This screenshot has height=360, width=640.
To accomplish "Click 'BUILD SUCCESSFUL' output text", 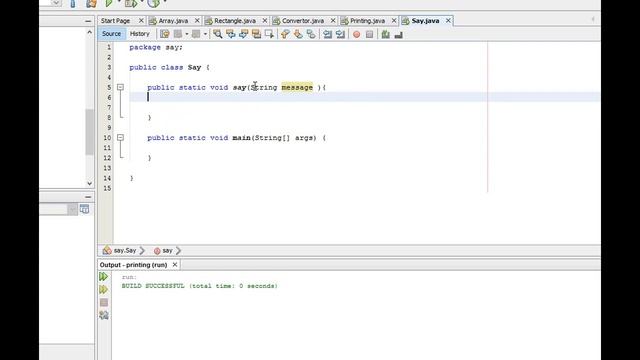I will 153,286.
